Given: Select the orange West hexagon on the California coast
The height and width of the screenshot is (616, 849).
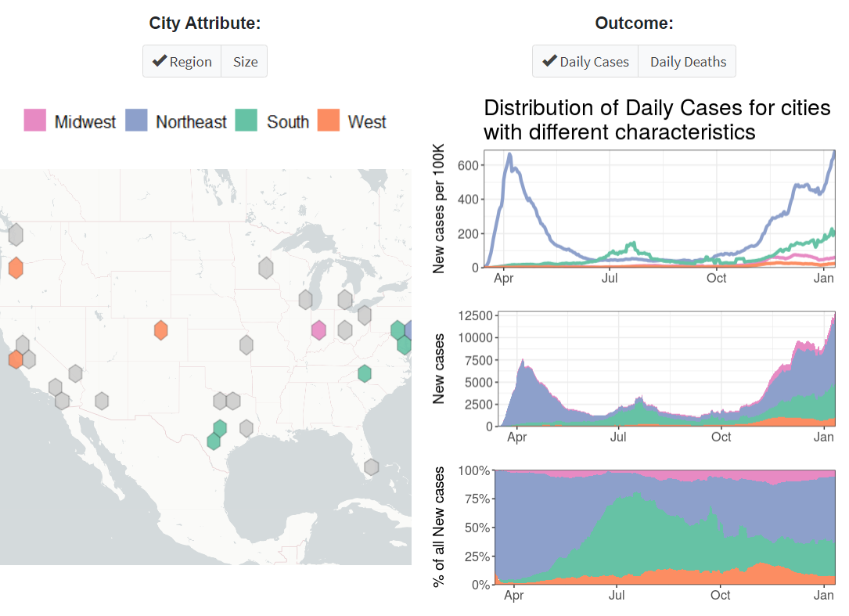Looking at the screenshot, I should click(x=14, y=360).
